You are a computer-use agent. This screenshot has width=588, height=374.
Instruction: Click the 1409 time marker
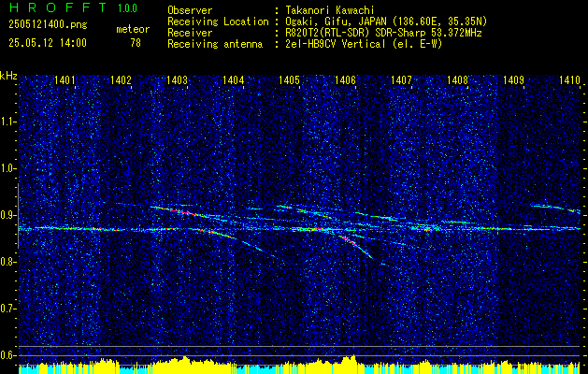pyautogui.click(x=513, y=79)
